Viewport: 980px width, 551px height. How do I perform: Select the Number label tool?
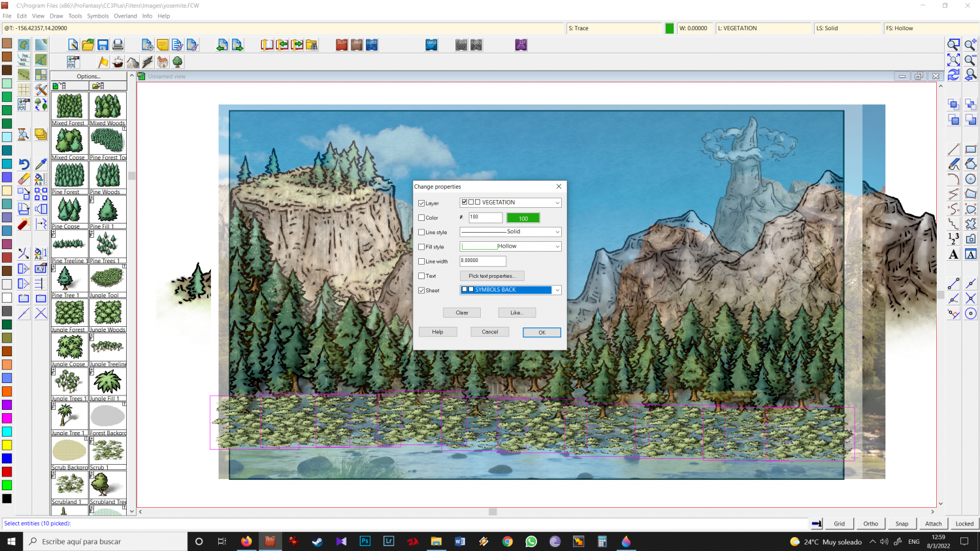[954, 239]
